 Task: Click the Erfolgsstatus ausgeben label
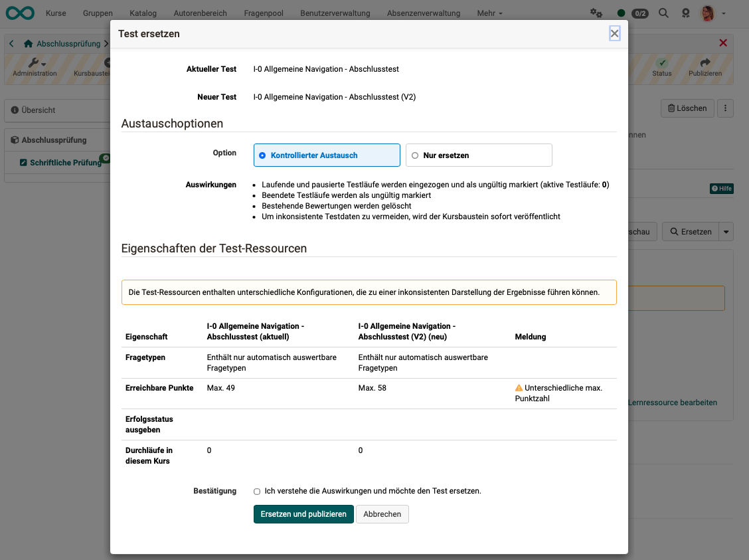click(x=149, y=424)
